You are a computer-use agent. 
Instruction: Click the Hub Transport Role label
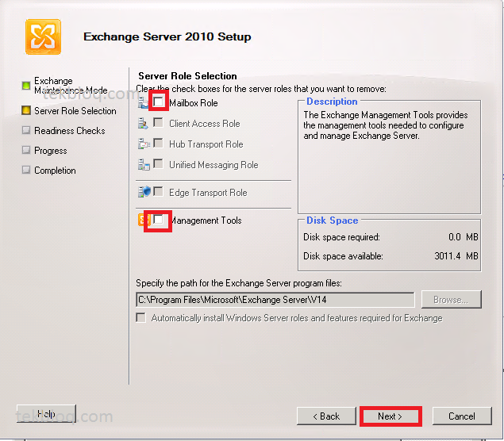pos(206,144)
